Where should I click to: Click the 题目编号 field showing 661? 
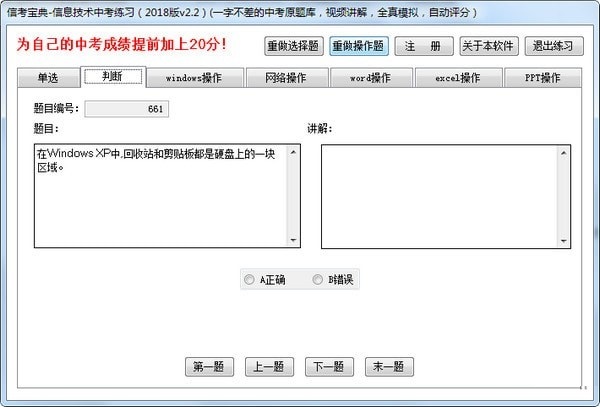(127, 109)
